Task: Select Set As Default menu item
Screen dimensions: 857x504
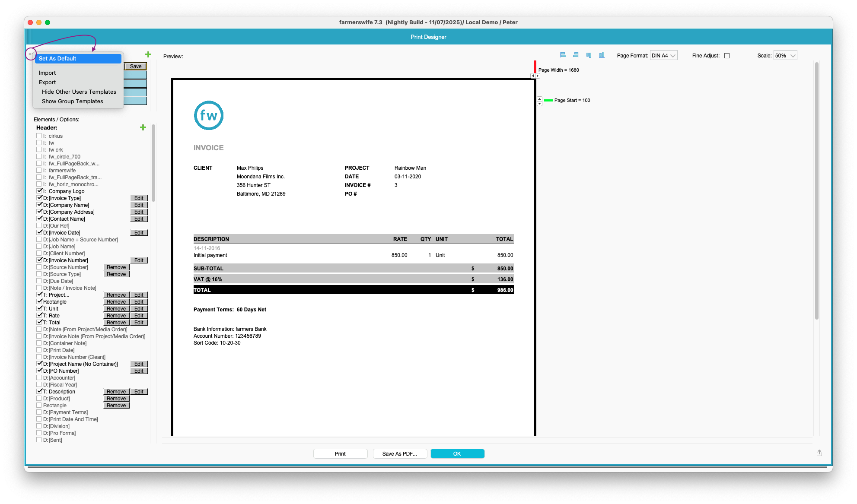Action: pos(78,59)
